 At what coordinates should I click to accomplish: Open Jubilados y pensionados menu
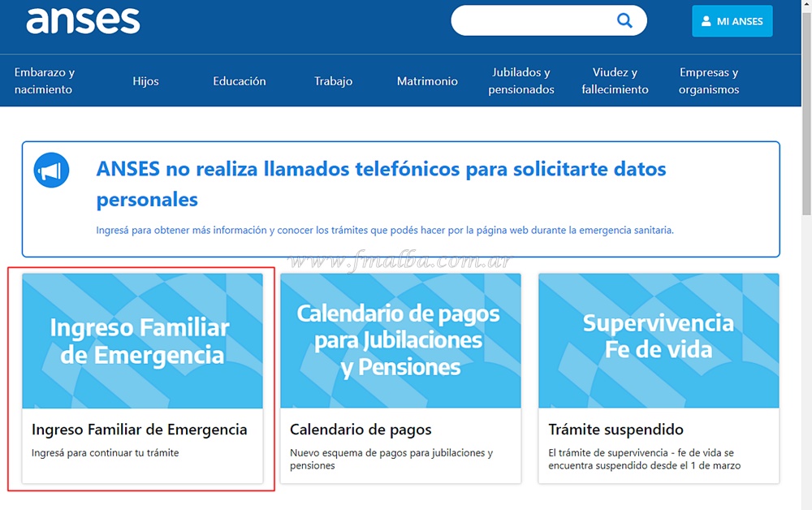pyautogui.click(x=521, y=80)
